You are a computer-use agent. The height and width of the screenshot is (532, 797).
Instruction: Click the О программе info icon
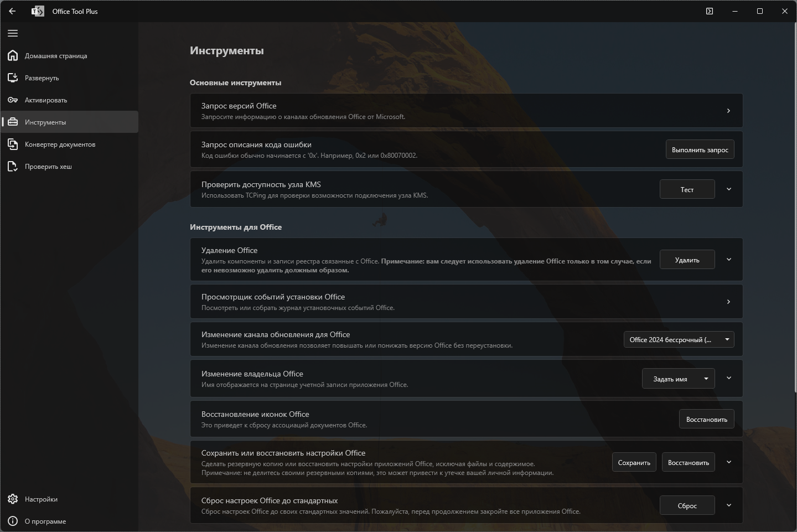click(13, 521)
